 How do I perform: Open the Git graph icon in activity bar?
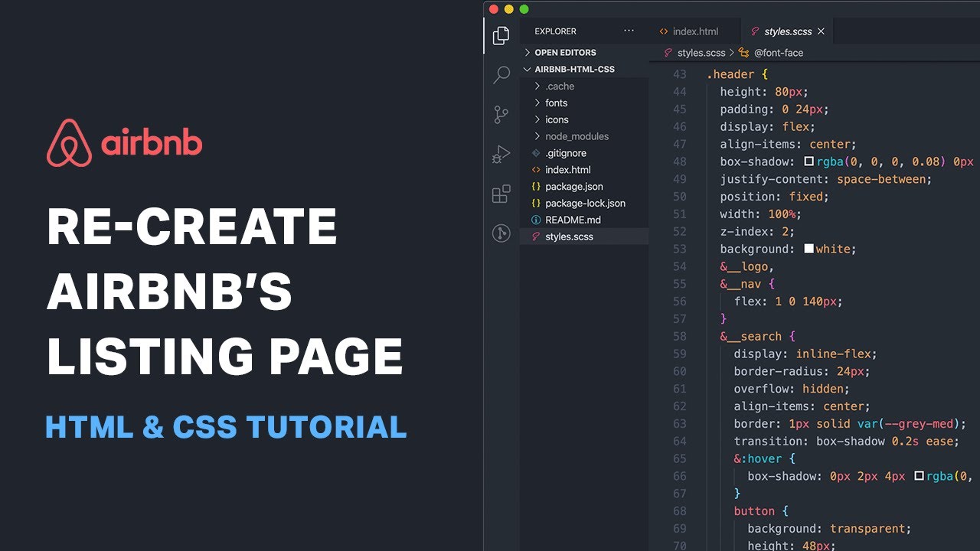tap(501, 233)
